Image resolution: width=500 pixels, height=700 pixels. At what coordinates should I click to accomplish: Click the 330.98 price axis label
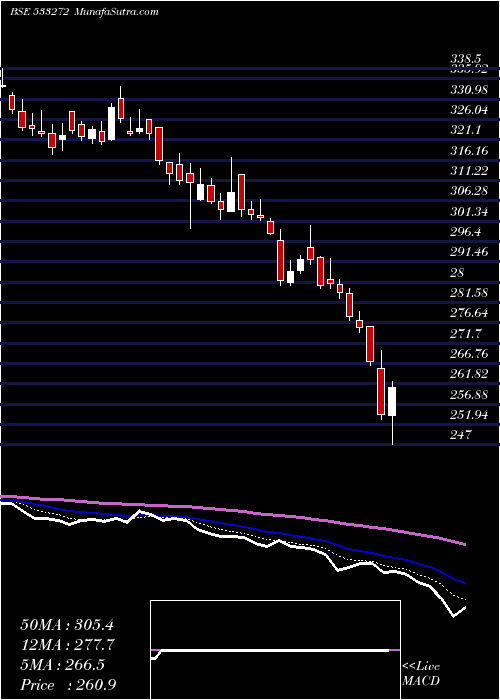coord(469,90)
